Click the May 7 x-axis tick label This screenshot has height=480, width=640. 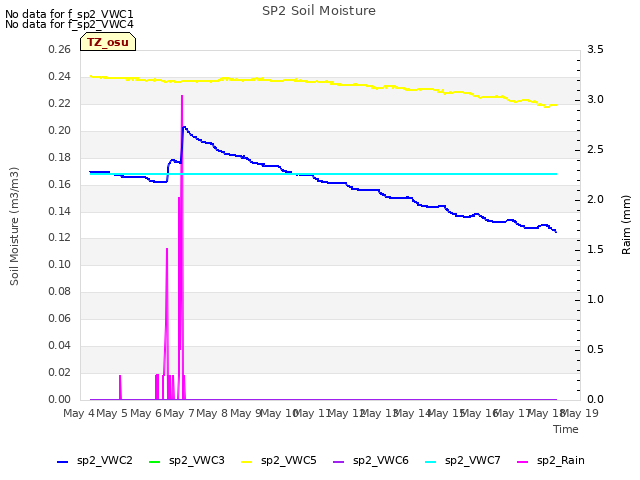179,413
